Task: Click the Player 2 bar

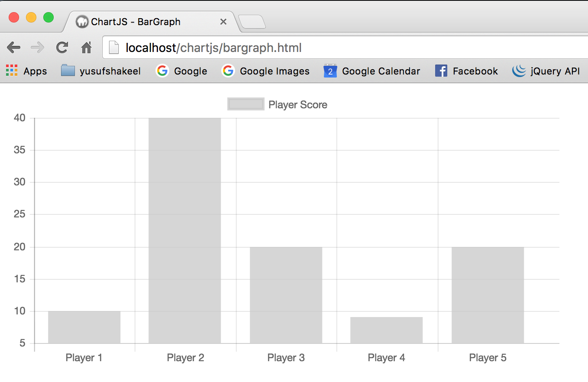Action: pyautogui.click(x=185, y=230)
